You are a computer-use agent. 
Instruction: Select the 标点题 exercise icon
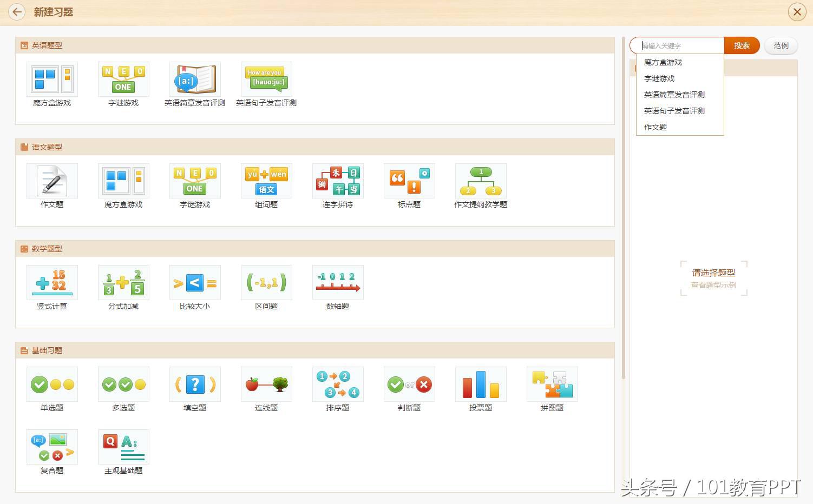tap(409, 181)
